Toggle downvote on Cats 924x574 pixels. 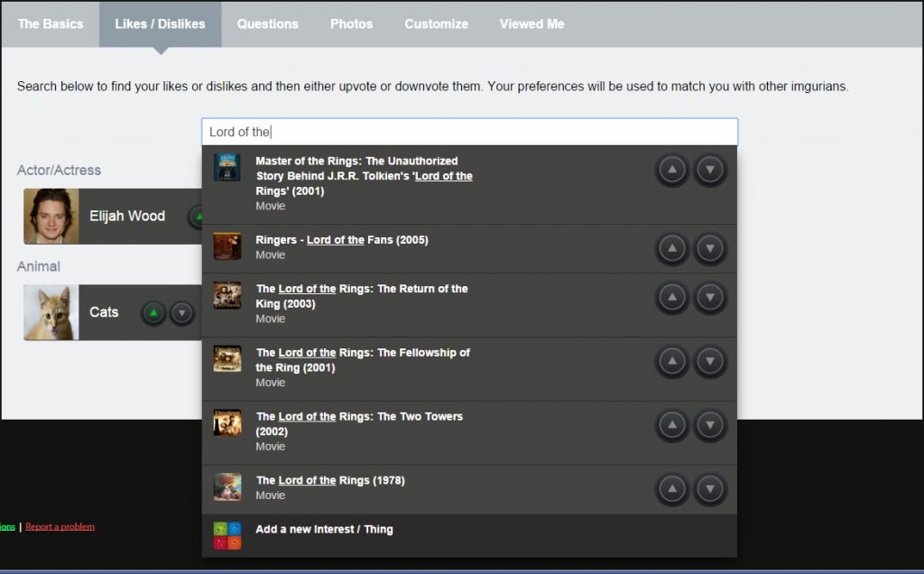coord(182,313)
